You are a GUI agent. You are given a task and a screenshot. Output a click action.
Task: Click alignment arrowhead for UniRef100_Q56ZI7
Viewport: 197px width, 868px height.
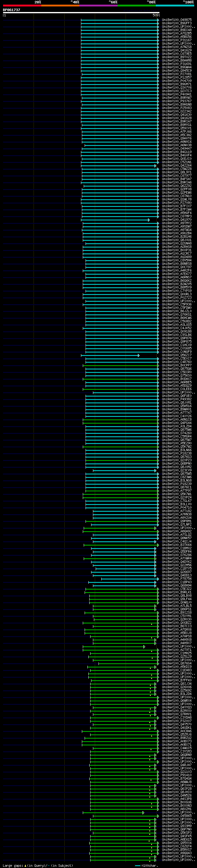click(x=139, y=355)
